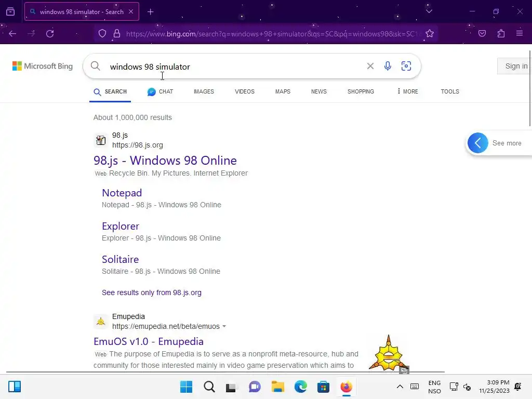Image resolution: width=532 pixels, height=399 pixels.
Task: Save the page to Pocket
Action: [482, 34]
